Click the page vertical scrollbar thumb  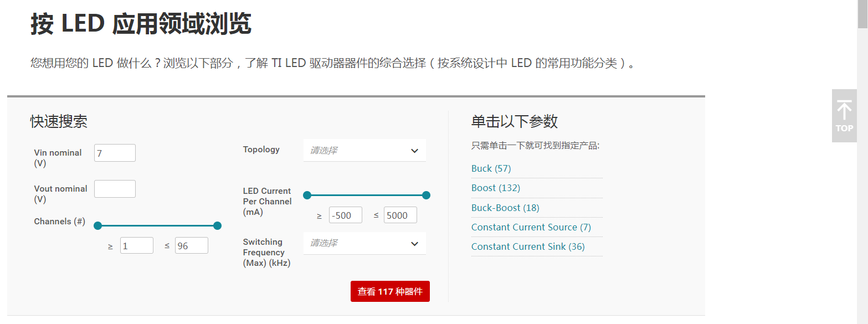pyautogui.click(x=862, y=14)
